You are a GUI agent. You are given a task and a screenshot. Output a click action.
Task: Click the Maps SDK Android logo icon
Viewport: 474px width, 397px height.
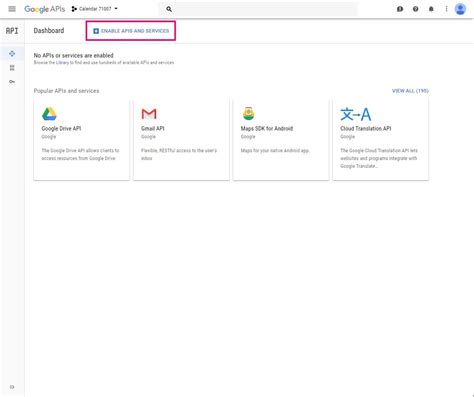tap(248, 114)
